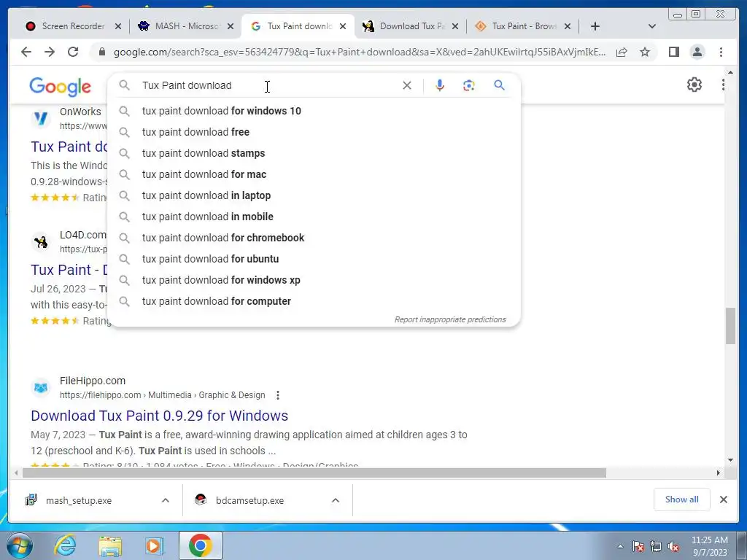Choose suggestion 'for windows 10'
Image resolution: width=747 pixels, height=560 pixels.
(x=314, y=111)
